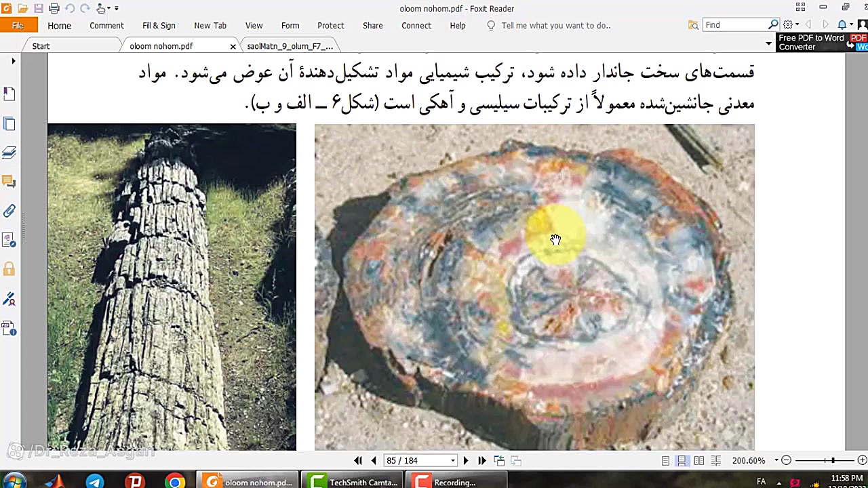
Task: Zoom out with the minus button
Action: pyautogui.click(x=786, y=460)
